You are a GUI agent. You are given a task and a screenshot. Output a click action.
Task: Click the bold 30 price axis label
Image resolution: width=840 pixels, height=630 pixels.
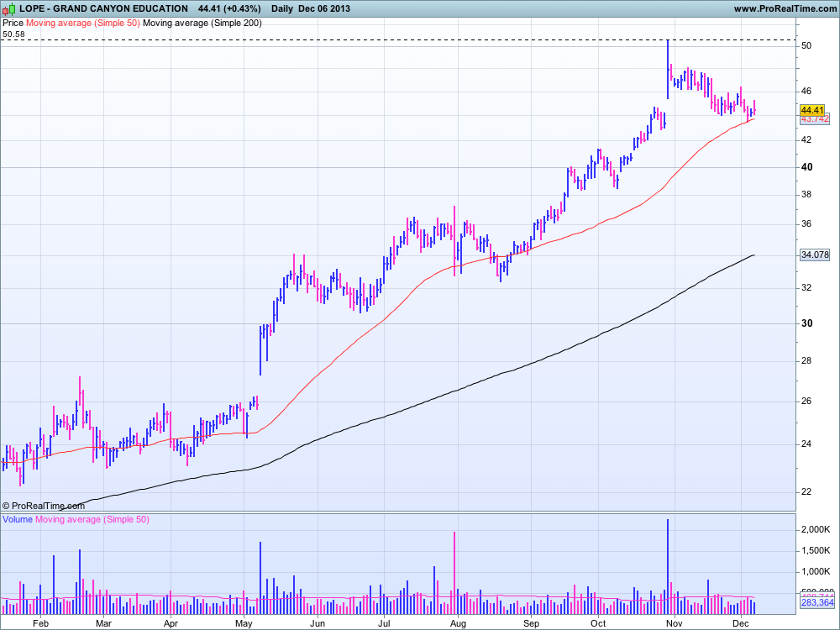(x=806, y=323)
